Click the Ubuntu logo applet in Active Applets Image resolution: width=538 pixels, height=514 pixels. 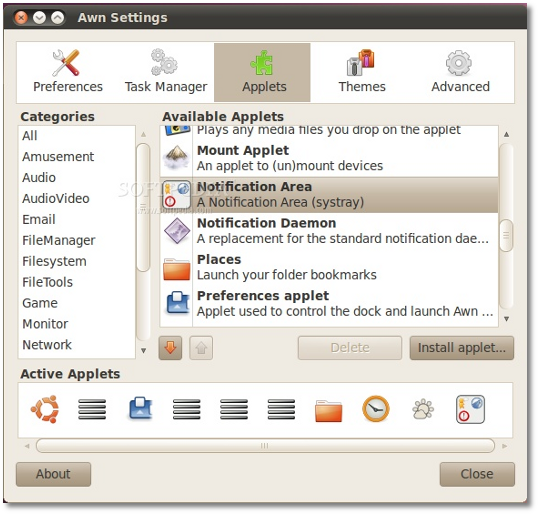pyautogui.click(x=45, y=409)
